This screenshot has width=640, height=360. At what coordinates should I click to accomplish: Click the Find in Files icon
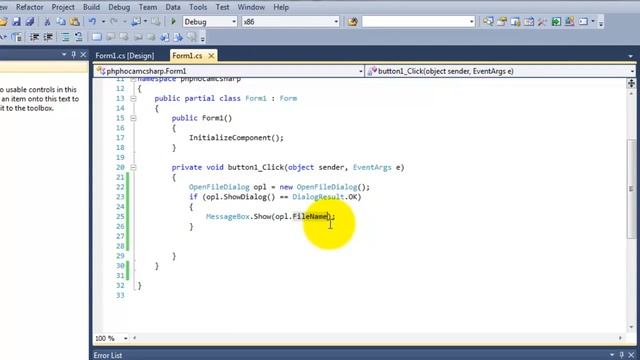click(353, 22)
